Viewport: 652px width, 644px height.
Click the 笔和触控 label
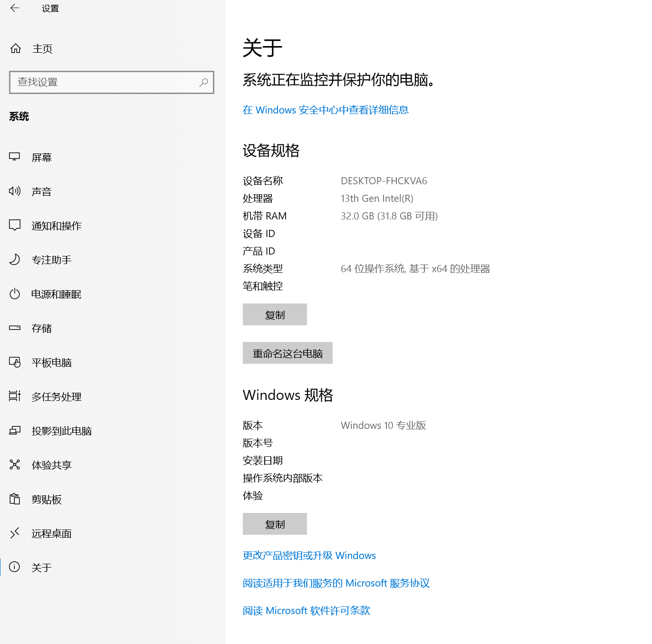click(263, 286)
